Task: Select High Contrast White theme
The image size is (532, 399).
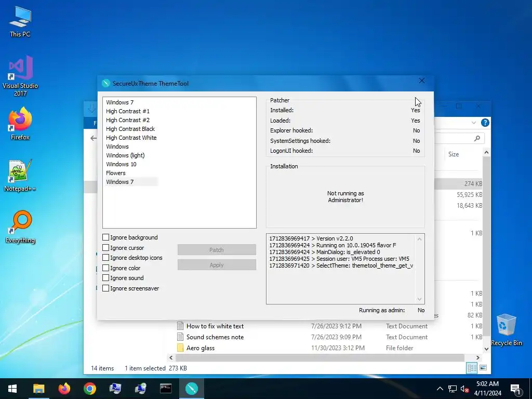Action: tap(131, 137)
